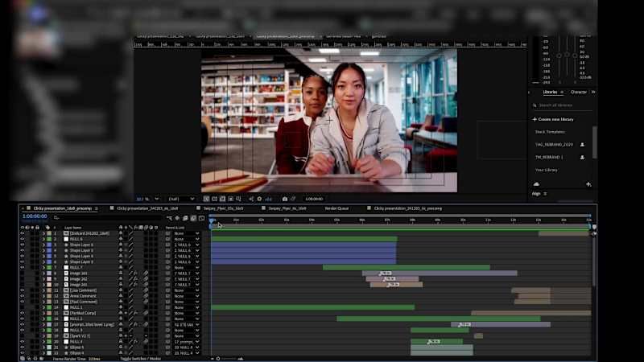Click the label tag column header icon
Image resolution: width=644 pixels, height=362 pixels.
coord(47,228)
